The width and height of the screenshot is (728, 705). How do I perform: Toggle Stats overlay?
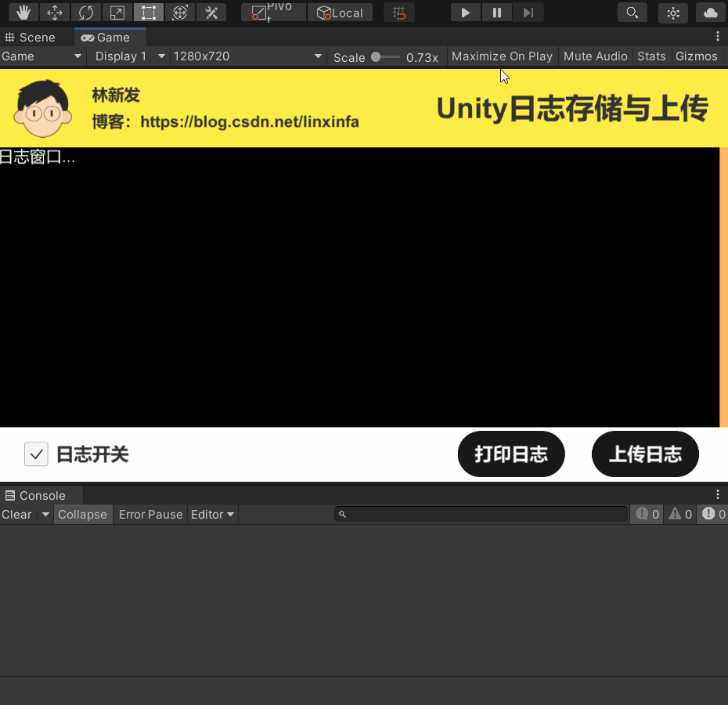click(651, 56)
